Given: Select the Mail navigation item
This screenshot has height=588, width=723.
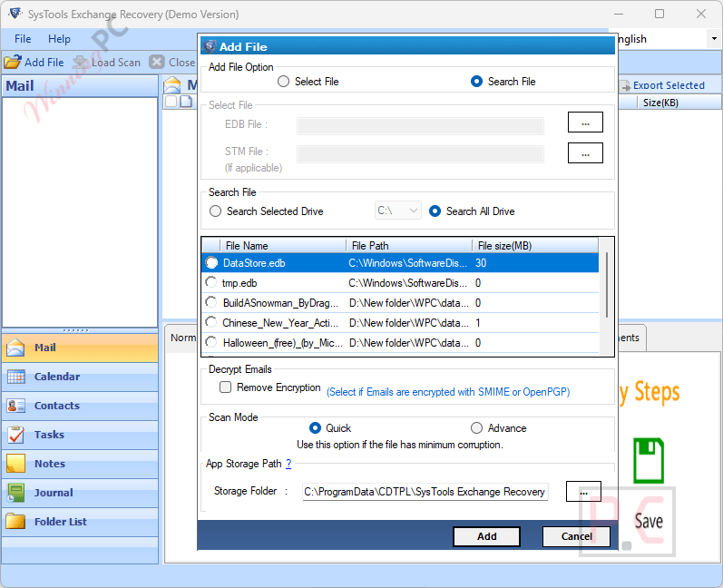Looking at the screenshot, I should click(x=80, y=348).
